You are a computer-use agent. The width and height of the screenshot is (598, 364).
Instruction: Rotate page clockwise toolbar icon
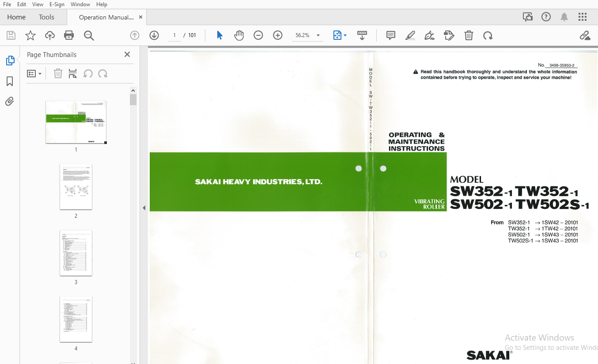[x=488, y=35]
